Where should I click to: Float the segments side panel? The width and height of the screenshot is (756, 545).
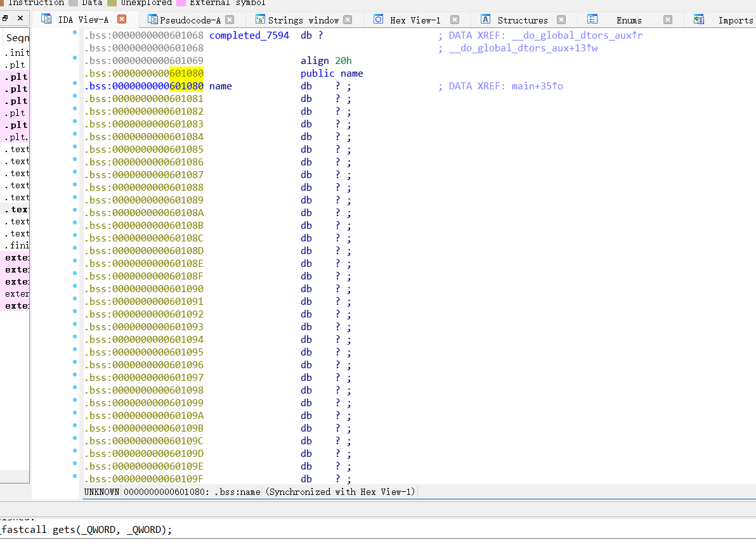tap(5, 18)
